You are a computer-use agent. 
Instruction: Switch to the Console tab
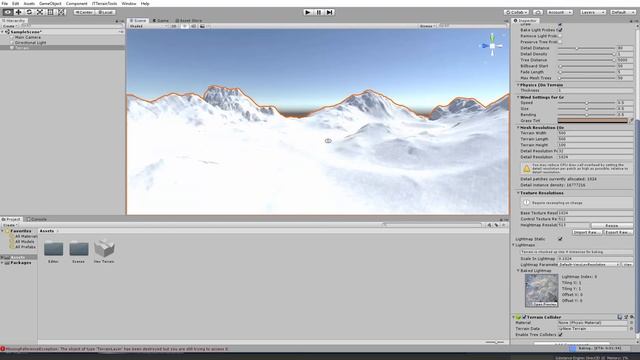click(37, 219)
